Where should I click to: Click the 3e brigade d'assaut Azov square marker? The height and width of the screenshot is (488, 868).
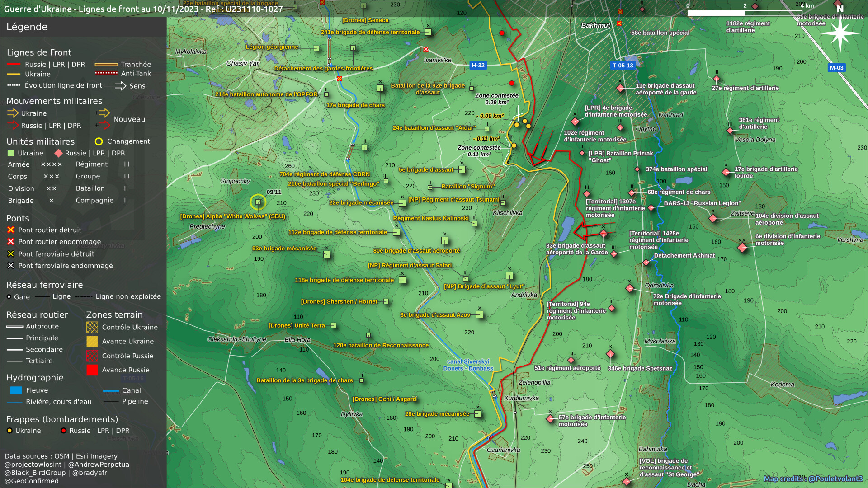point(480,314)
